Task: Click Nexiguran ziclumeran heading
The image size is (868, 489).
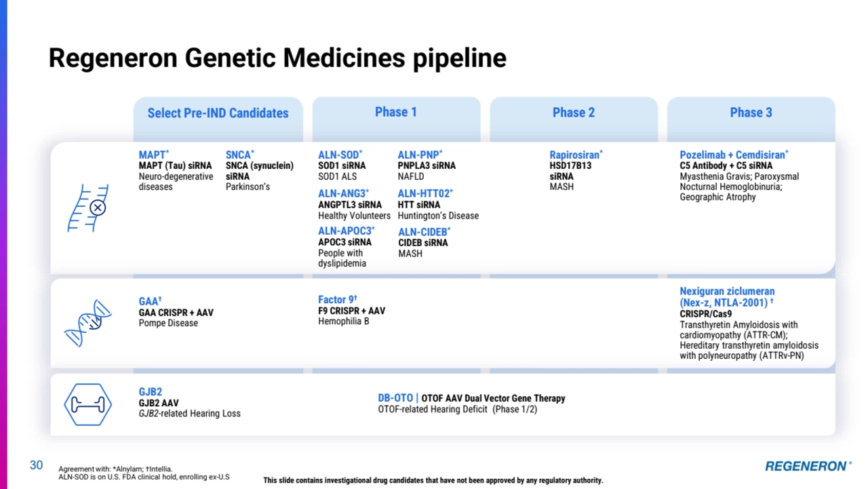Action: 727,297
